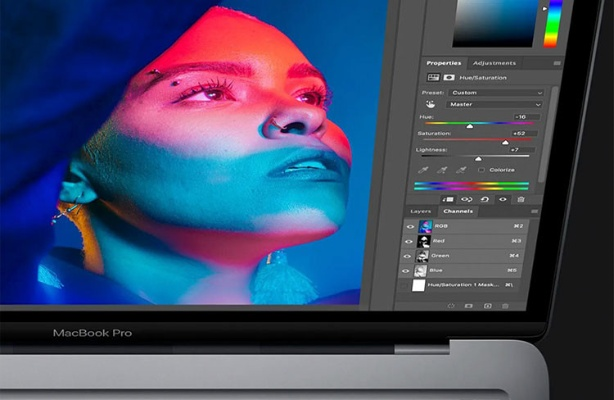Select the add-to-sample eyedropper
This screenshot has width=614, height=400.
click(x=442, y=170)
